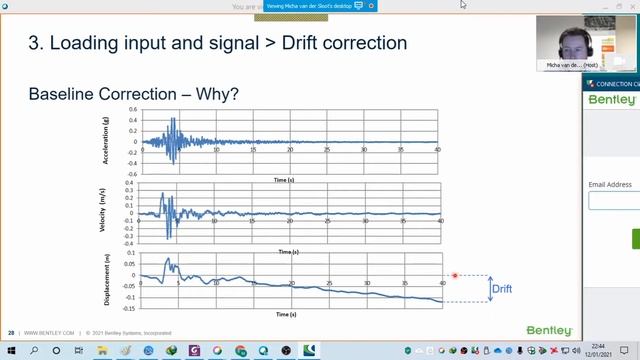Click the 'Drift' label on slide
The width and height of the screenshot is (640, 360).
502,289
